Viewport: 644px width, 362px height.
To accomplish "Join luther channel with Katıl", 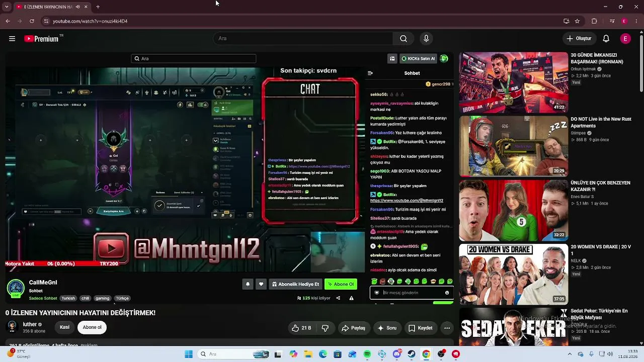I will [x=65, y=327].
